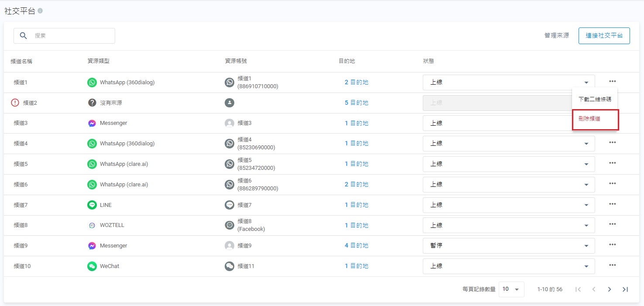The height and width of the screenshot is (306, 644).
Task: Click the LINE icon in 頻道7 row
Action: pos(92,205)
